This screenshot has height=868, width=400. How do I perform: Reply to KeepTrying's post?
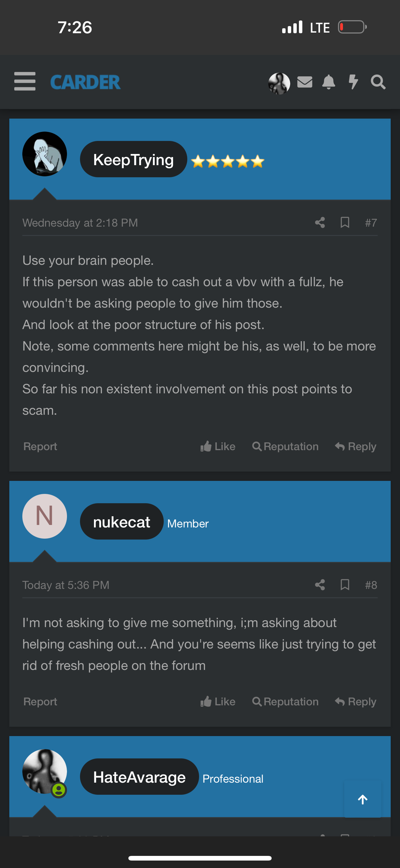point(356,446)
